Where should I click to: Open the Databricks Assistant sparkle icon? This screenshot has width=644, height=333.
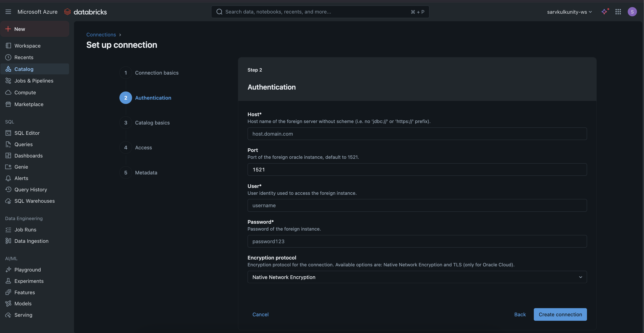click(604, 12)
